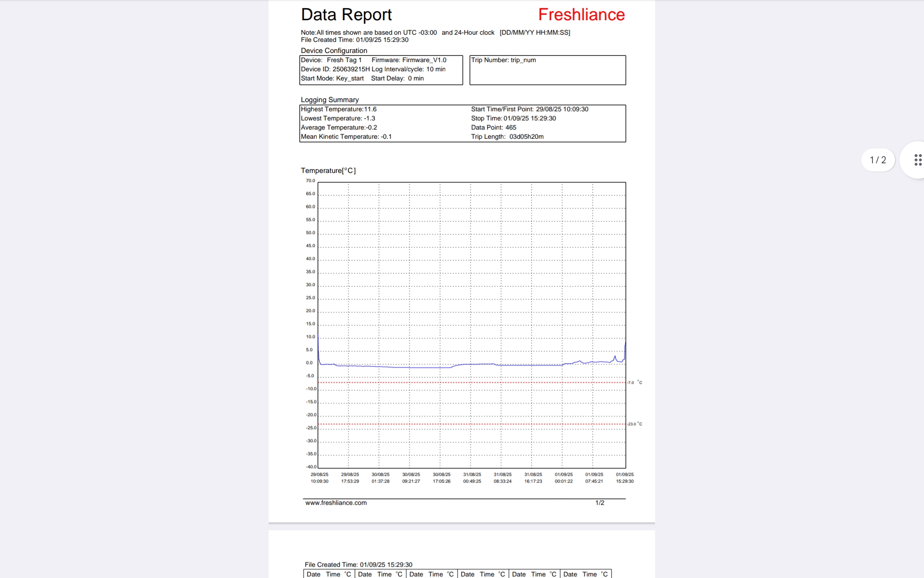Image resolution: width=924 pixels, height=578 pixels.
Task: Click the red Freshliance logo text
Action: tap(581, 15)
